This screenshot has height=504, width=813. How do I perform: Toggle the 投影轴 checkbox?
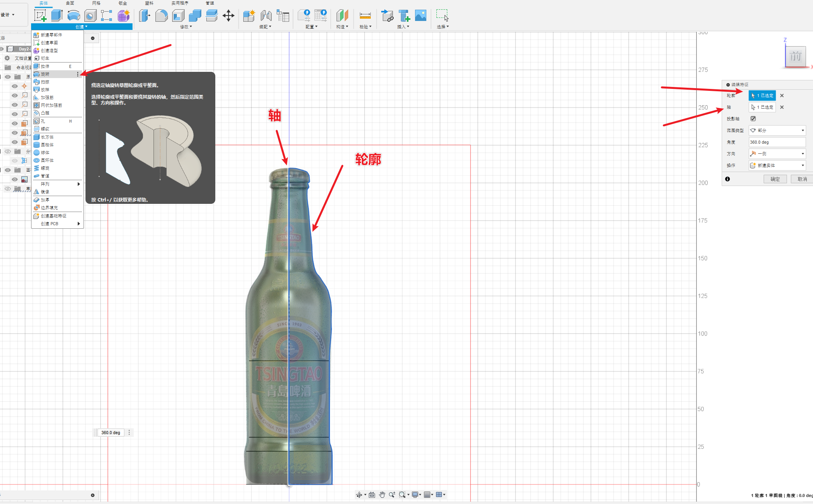click(753, 119)
